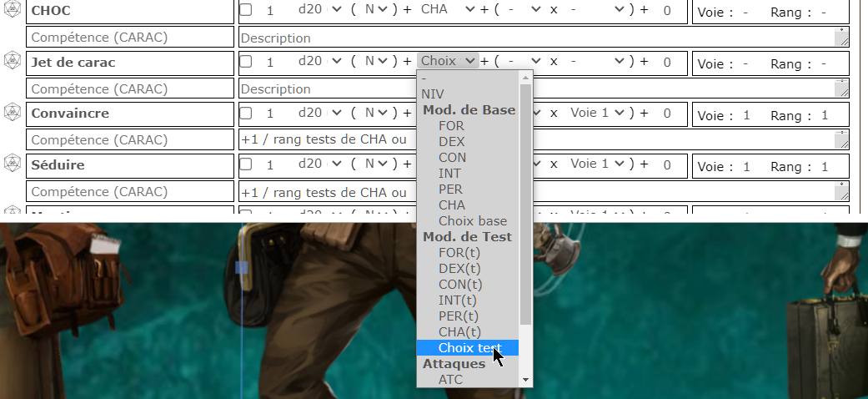Toggle the Séduire row checkbox
This screenshot has height=399, width=868.
(246, 165)
